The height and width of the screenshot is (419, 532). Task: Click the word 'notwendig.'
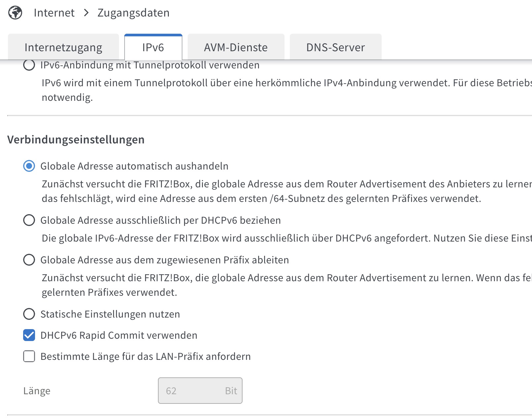[67, 97]
